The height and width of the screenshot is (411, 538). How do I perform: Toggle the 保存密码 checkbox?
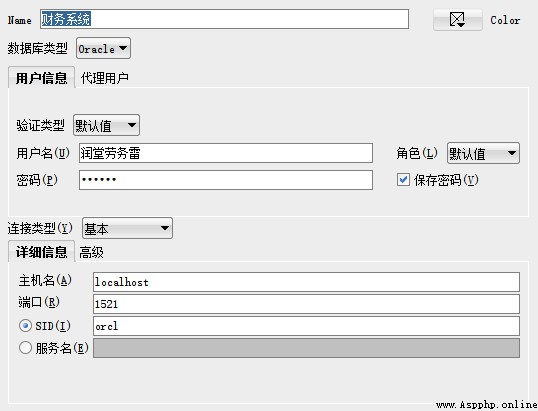pyautogui.click(x=403, y=180)
